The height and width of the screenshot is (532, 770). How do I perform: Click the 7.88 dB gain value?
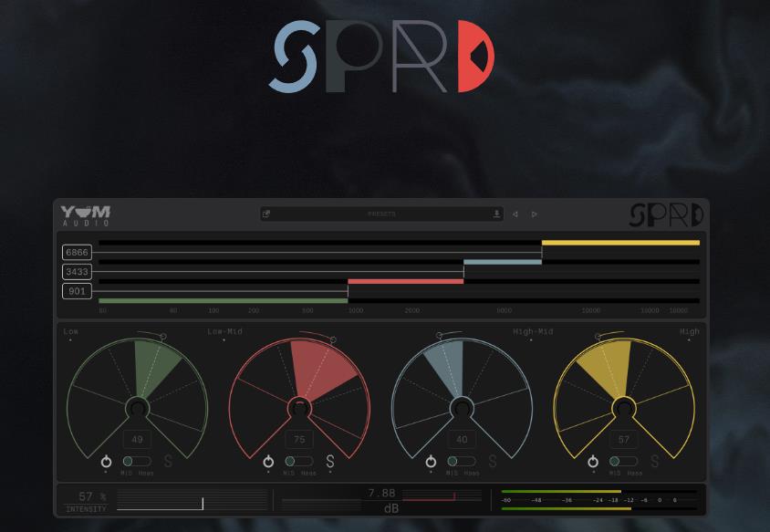pos(381,493)
